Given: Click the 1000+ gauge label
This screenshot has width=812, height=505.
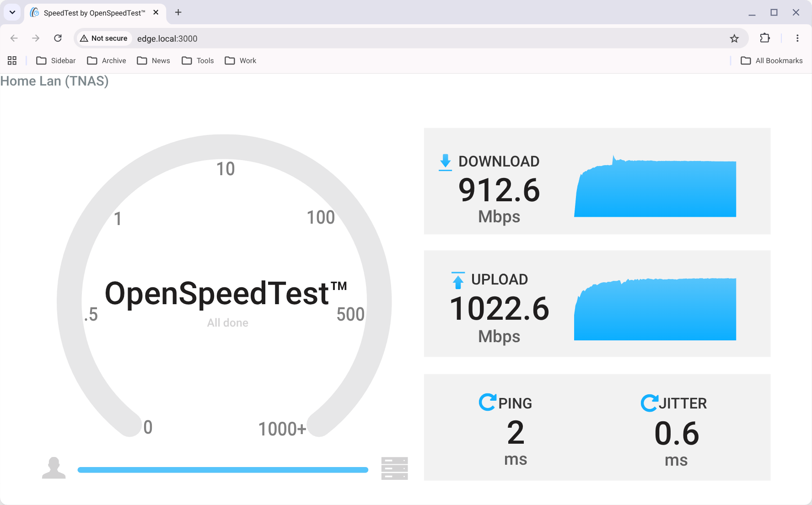Looking at the screenshot, I should 282,429.
